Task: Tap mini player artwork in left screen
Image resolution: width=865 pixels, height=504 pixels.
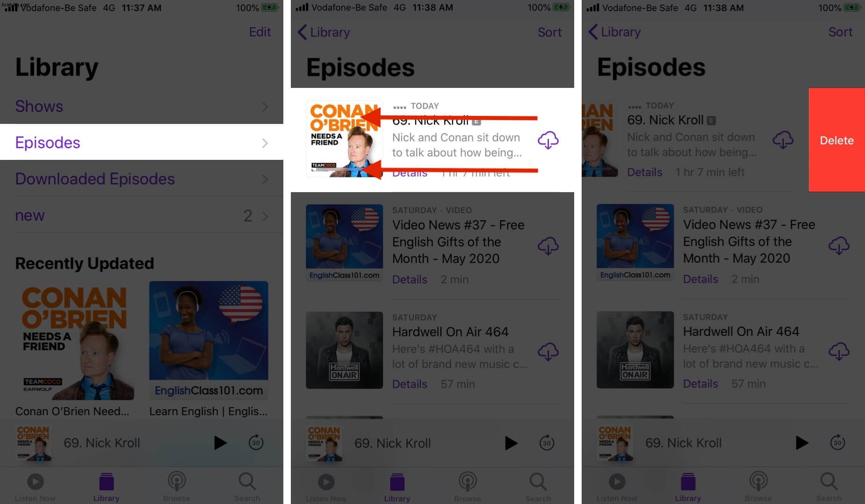Action: pos(33,443)
